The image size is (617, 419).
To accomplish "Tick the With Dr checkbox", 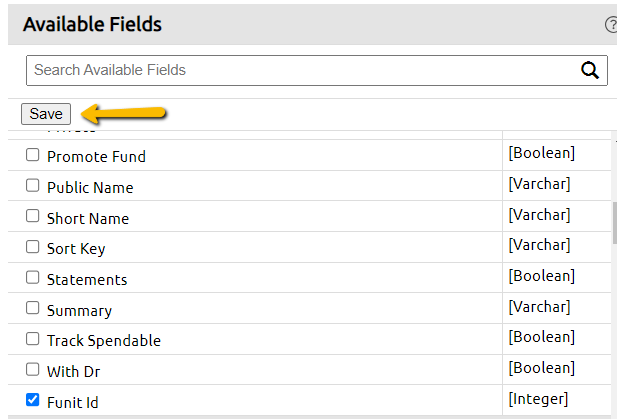I will click(x=33, y=369).
